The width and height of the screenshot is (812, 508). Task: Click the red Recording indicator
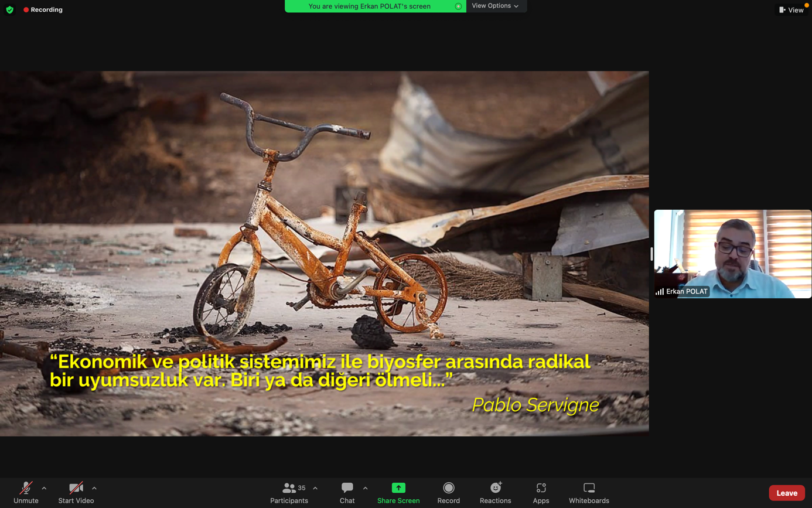coord(43,10)
